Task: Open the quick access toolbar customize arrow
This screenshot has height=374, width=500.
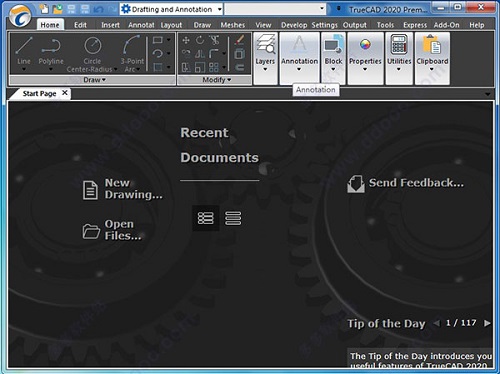Action: pos(339,9)
